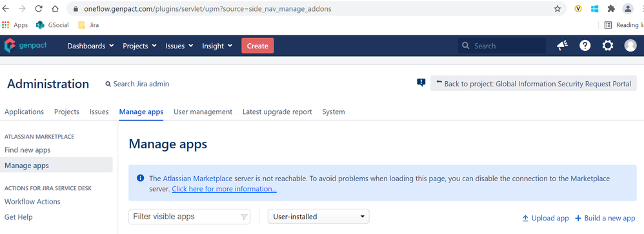Expand the Projects dropdown in header
The height and width of the screenshot is (234, 644).
pyautogui.click(x=139, y=46)
